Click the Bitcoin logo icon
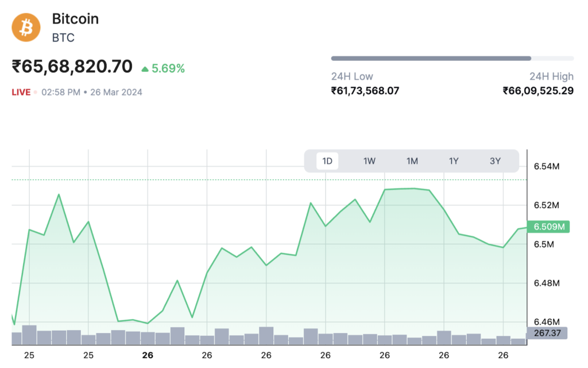Screen dimensions: 588x368 coord(26,26)
